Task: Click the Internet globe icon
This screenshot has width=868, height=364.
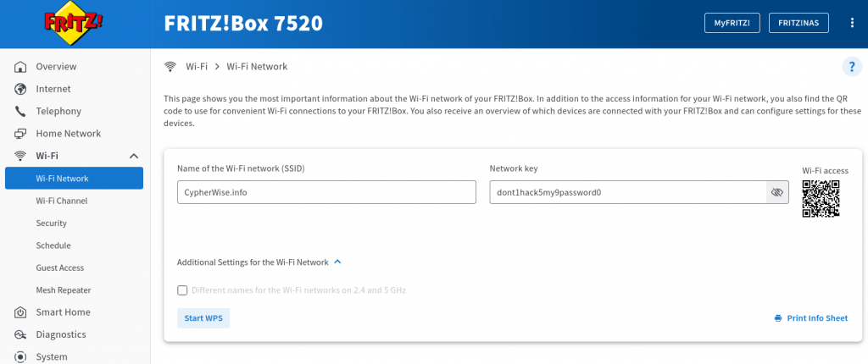Action: pos(20,89)
